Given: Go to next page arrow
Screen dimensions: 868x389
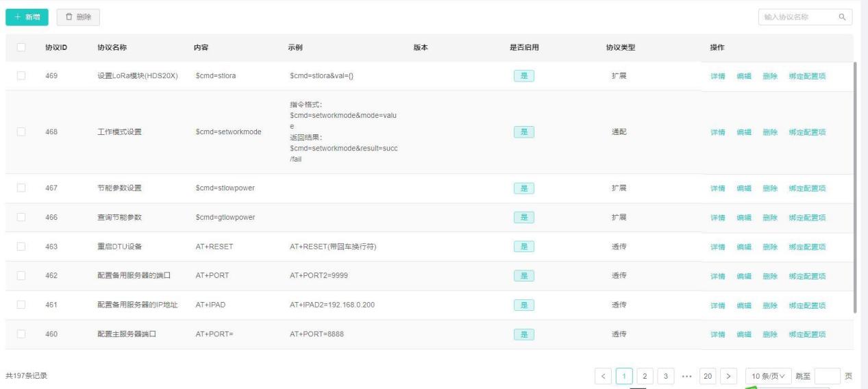Looking at the screenshot, I should coord(728,376).
